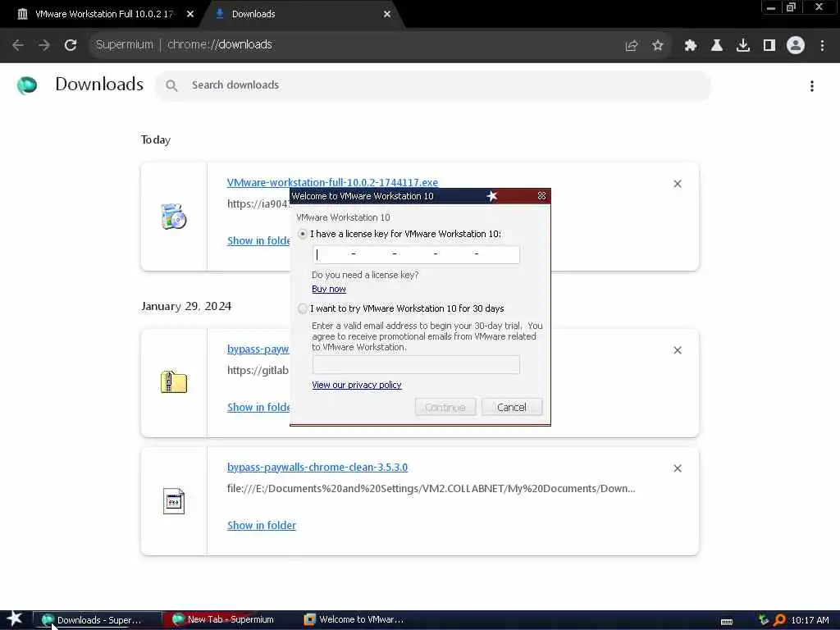840x630 pixels.
Task: Click the VMware installer file icon
Action: tap(174, 217)
